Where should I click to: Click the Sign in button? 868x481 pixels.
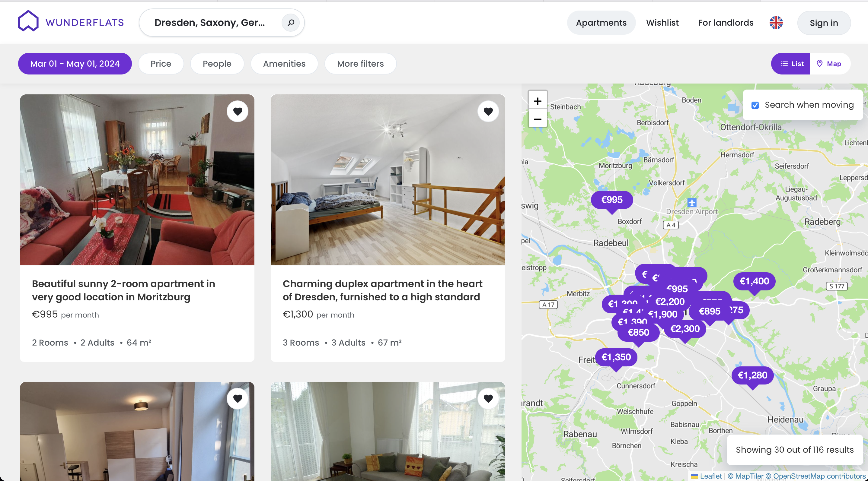click(x=824, y=23)
